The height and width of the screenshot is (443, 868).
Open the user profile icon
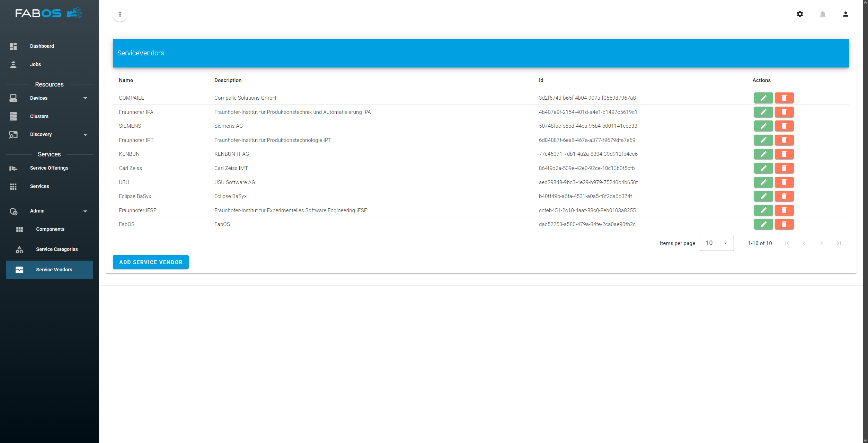tap(845, 14)
